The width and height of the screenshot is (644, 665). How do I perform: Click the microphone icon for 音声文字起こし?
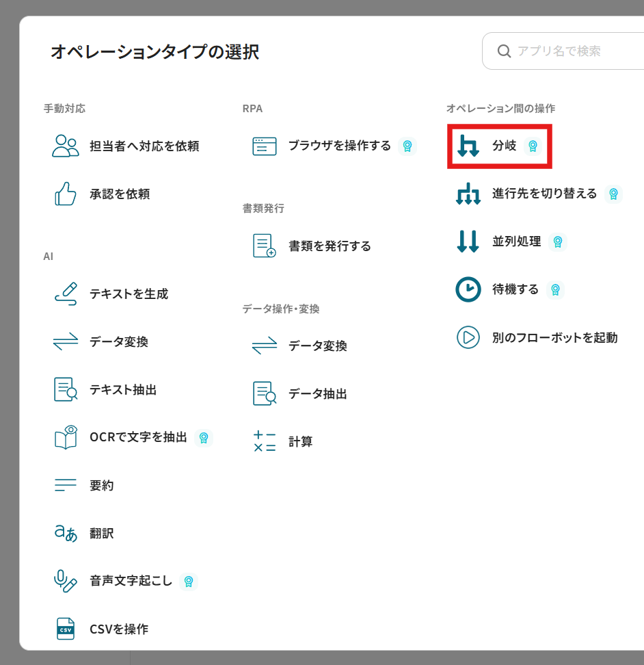tap(66, 581)
